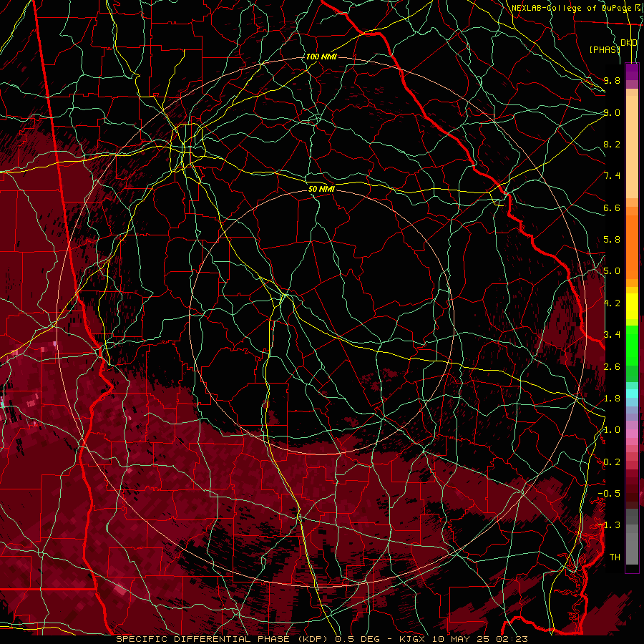Click the pink segment of the color bar

pos(632,434)
